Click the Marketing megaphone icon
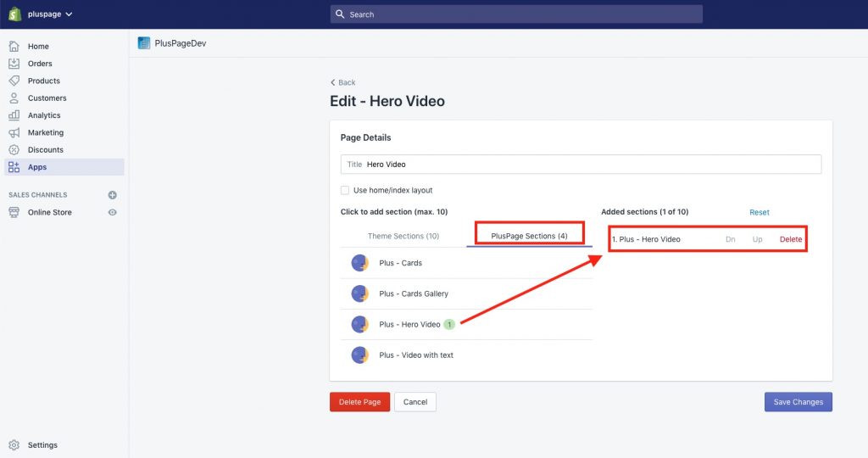This screenshot has width=868, height=458. point(14,132)
